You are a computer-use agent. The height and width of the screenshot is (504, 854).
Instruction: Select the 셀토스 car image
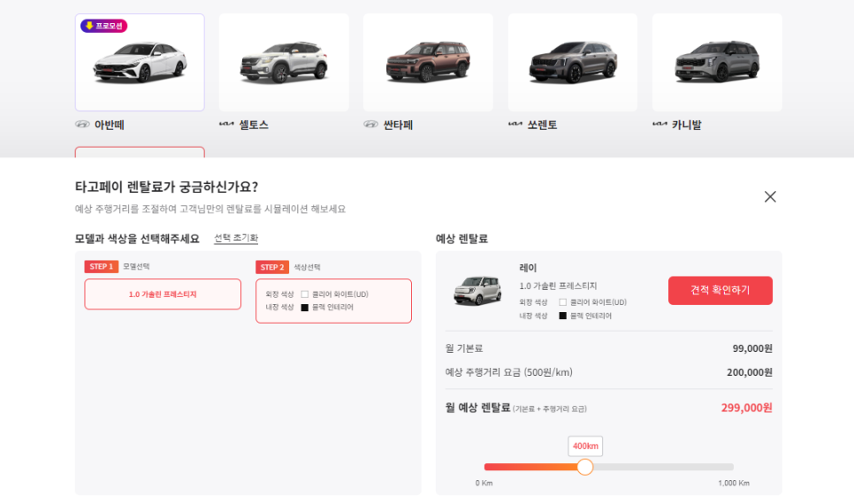click(x=284, y=64)
